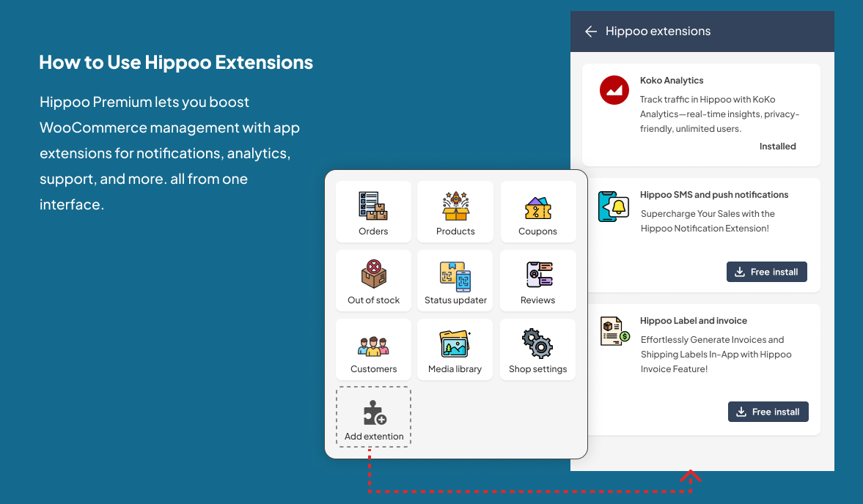Click the Media library label
Viewport: 863px width, 504px height.
[x=455, y=368]
